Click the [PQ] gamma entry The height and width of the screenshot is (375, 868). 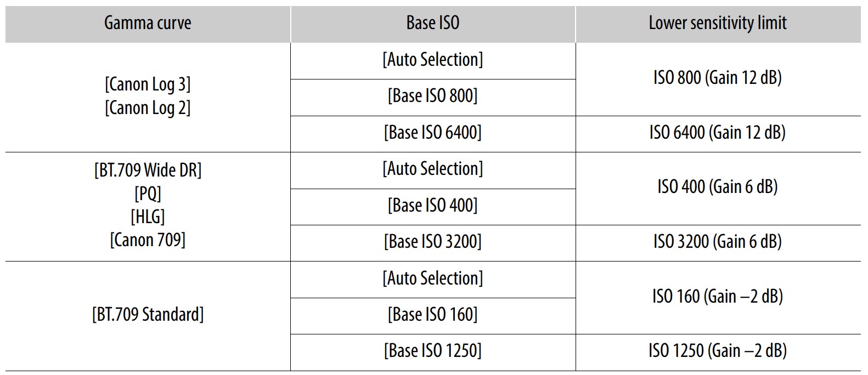coord(148,194)
